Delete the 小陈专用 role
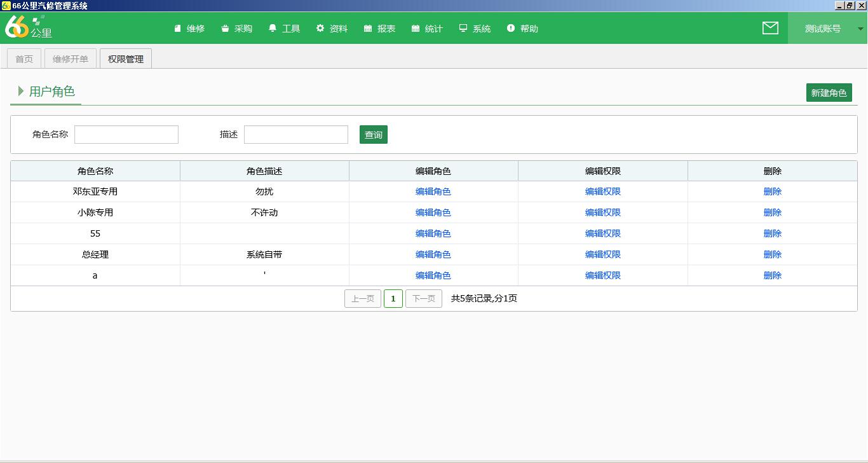The image size is (868, 463). point(772,212)
